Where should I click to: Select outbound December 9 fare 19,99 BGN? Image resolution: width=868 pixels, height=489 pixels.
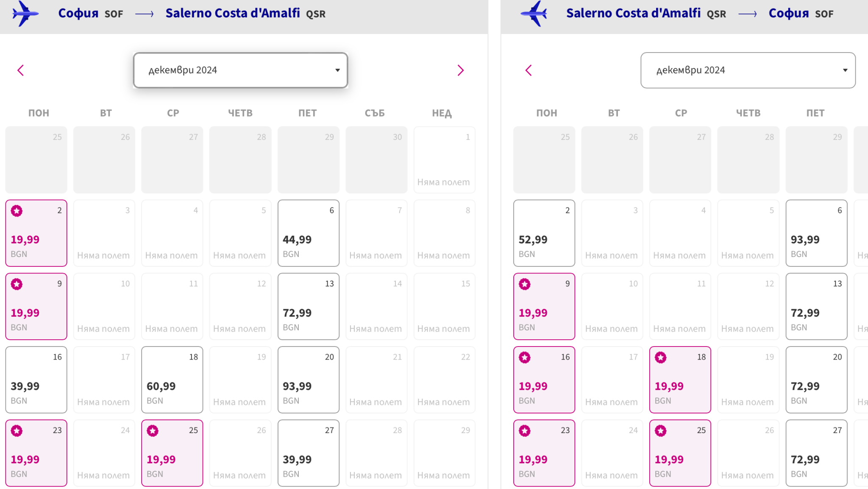point(36,307)
